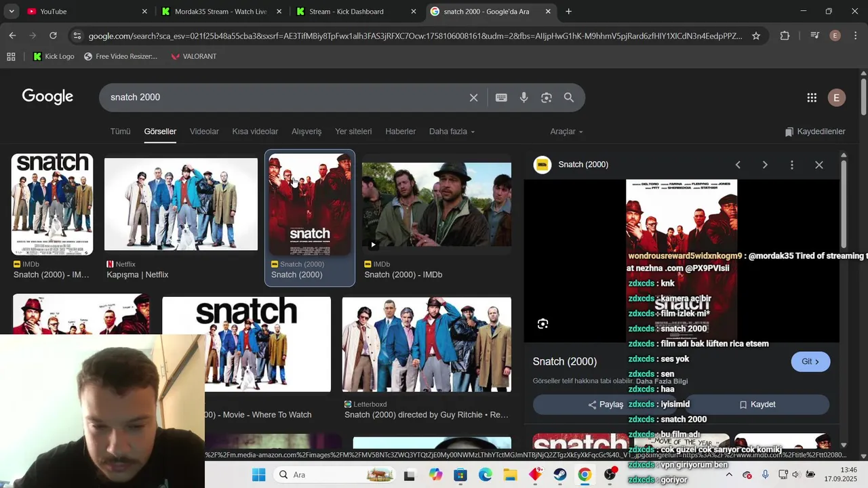Viewport: 868px width, 488px height.
Task: Switch to the Tümü results tab
Action: (120, 131)
